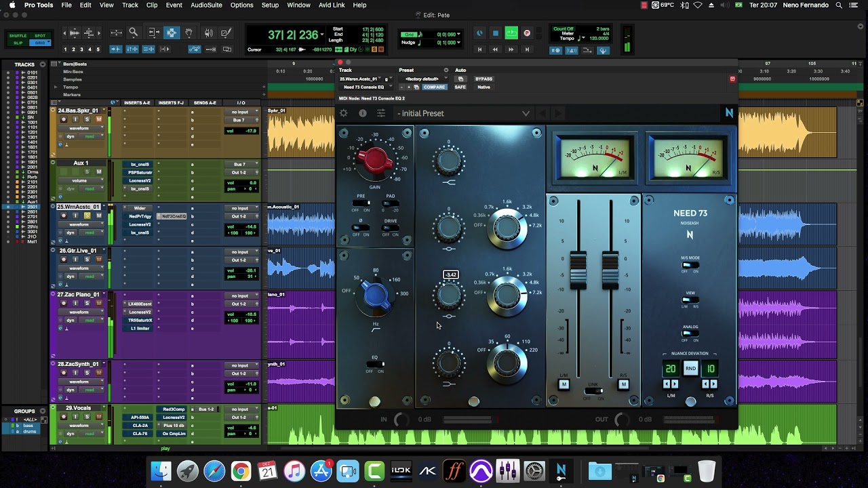868x488 pixels.
Task: Click the low shelf frequency knob (35-220)
Action: point(507,362)
